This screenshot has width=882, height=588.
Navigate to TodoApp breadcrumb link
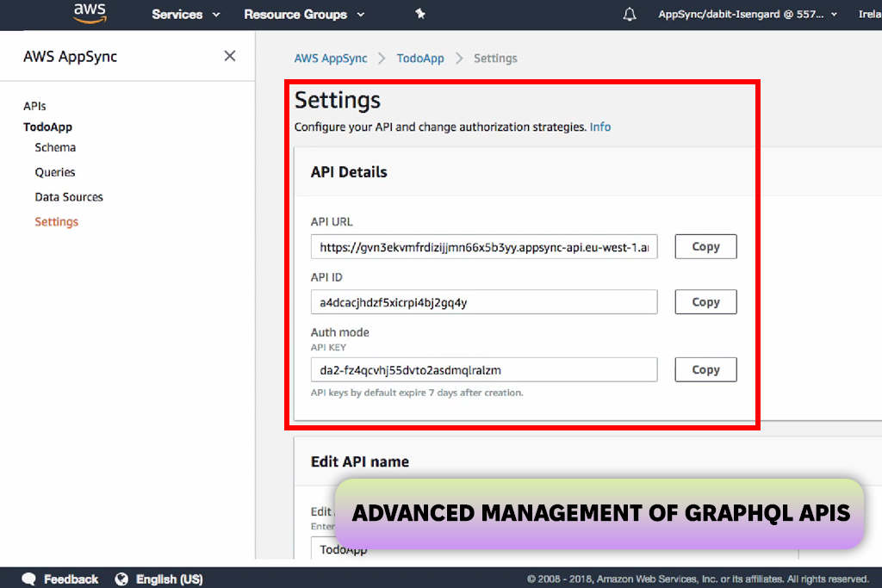pos(420,59)
